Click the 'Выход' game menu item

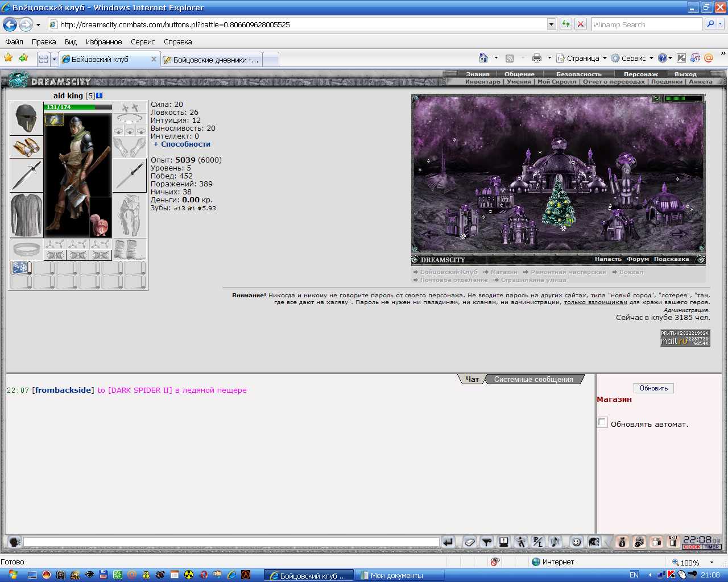click(685, 74)
